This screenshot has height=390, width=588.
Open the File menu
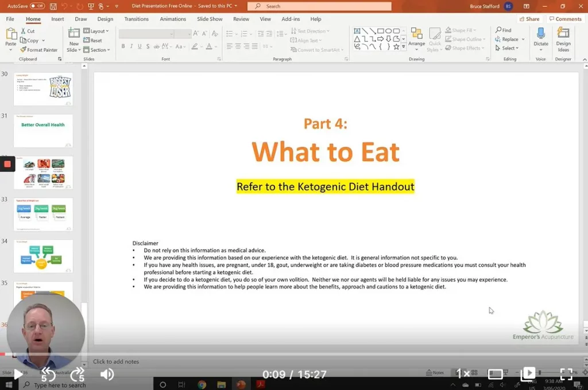click(10, 19)
